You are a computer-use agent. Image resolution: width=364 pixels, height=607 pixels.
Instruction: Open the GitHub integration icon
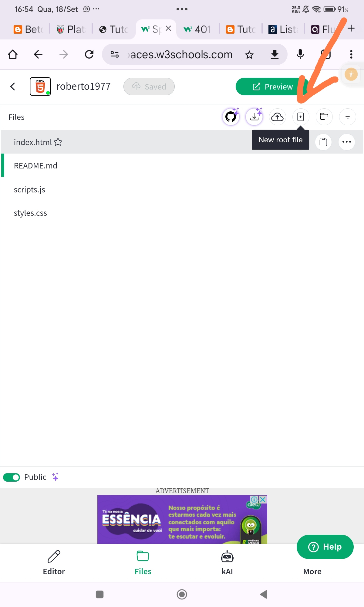[x=231, y=117]
